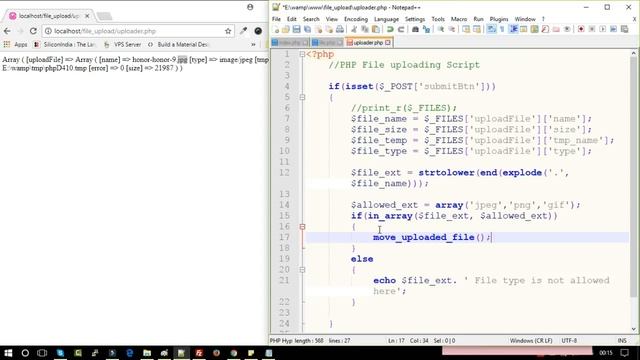
Task: Toggle the file monitoring eye icon
Action: point(567,29)
